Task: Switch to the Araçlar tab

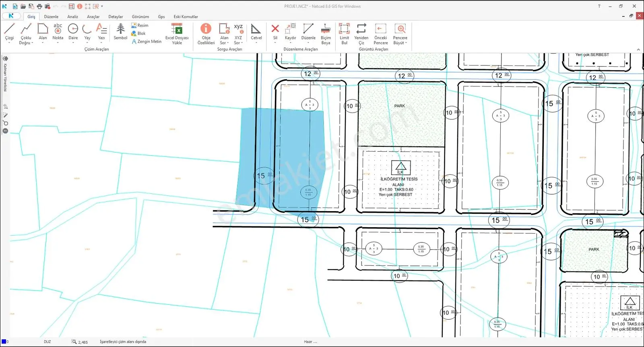Action: pyautogui.click(x=93, y=16)
